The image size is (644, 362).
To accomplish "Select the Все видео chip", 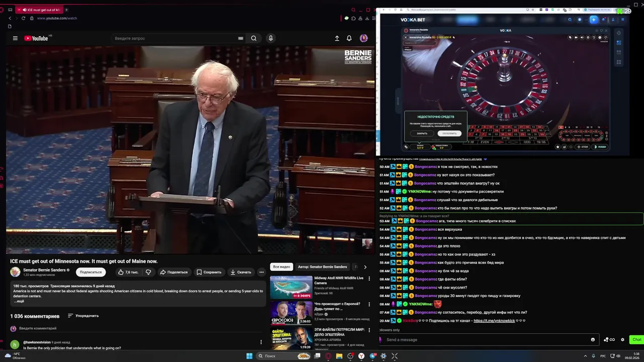I will (x=281, y=267).
